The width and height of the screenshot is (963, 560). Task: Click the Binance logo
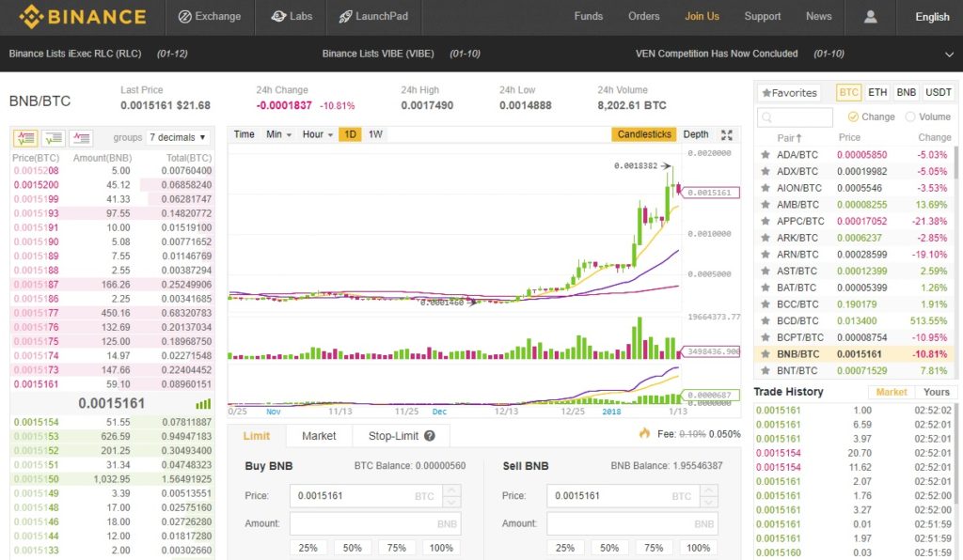83,17
